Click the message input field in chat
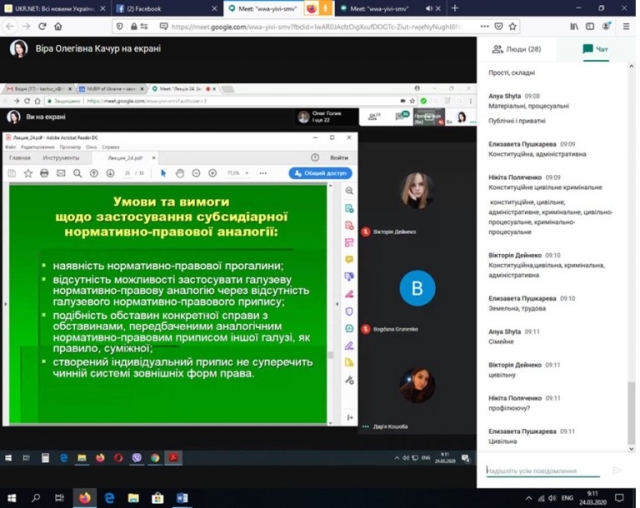This screenshot has width=640, height=508. click(543, 470)
